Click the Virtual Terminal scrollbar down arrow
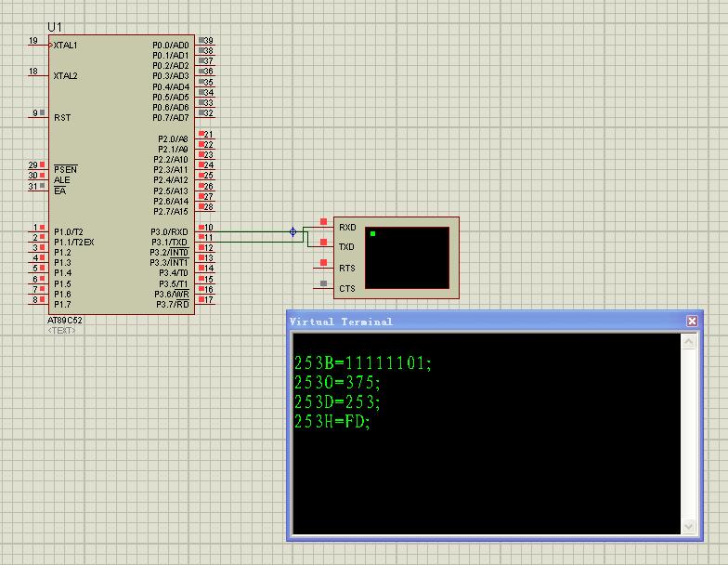The image size is (728, 565). 688,527
